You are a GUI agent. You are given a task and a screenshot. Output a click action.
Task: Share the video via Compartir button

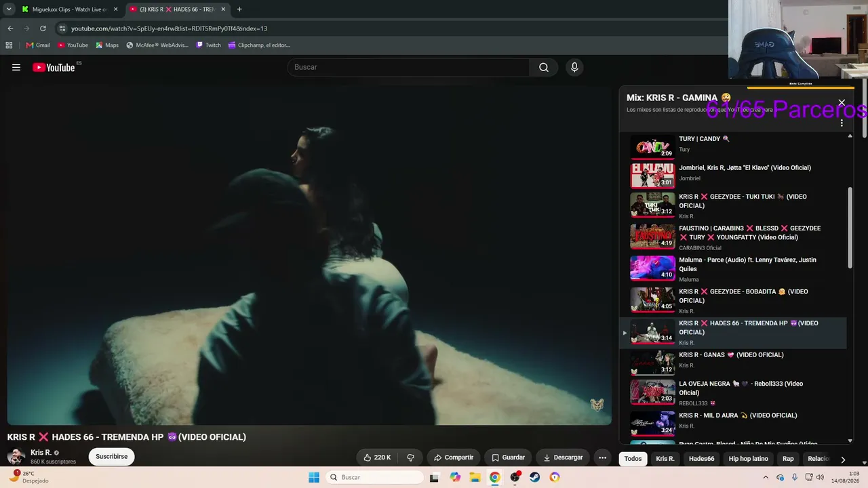tap(454, 457)
